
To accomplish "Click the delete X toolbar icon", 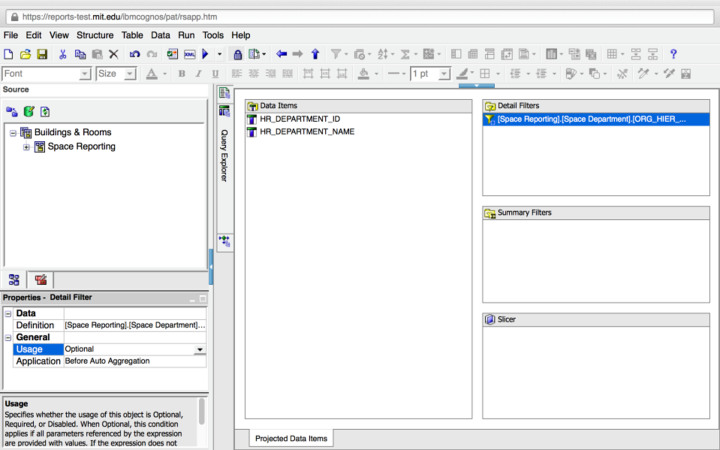I will pyautogui.click(x=113, y=54).
